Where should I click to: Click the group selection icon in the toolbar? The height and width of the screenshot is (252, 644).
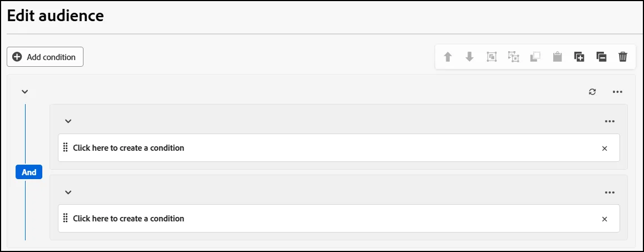491,57
